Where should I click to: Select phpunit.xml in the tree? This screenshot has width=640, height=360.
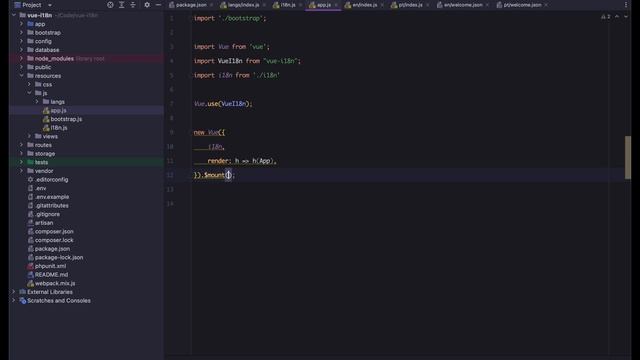coord(50,266)
